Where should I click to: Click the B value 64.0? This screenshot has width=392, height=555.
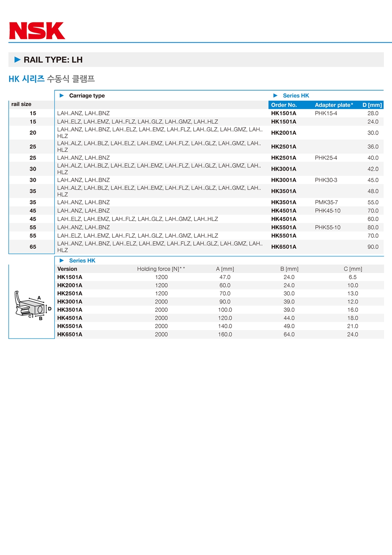tap(289, 335)
